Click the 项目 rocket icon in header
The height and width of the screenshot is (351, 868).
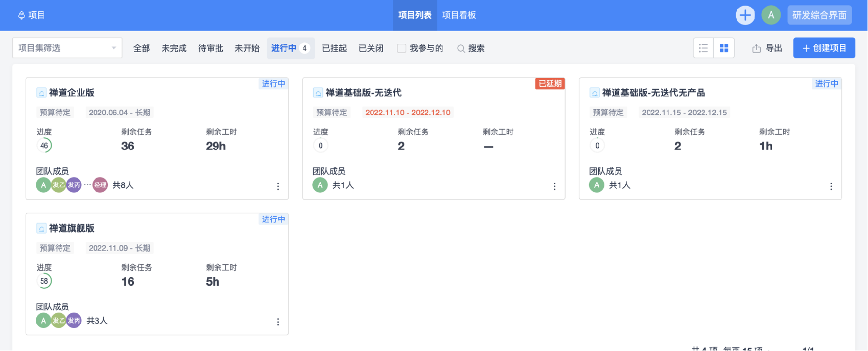tap(21, 15)
